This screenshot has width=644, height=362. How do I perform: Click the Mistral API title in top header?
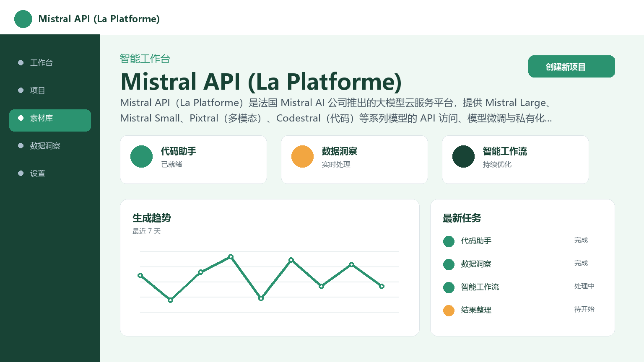99,19
